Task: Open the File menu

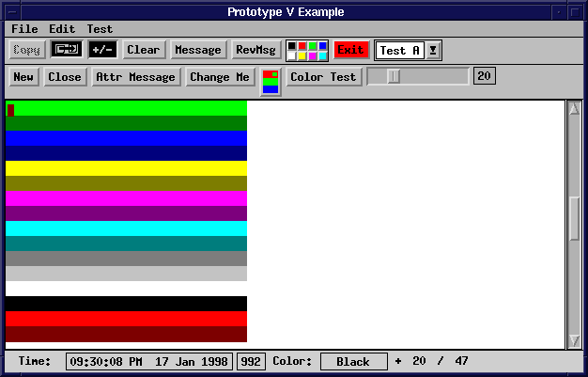Action: click(x=24, y=29)
